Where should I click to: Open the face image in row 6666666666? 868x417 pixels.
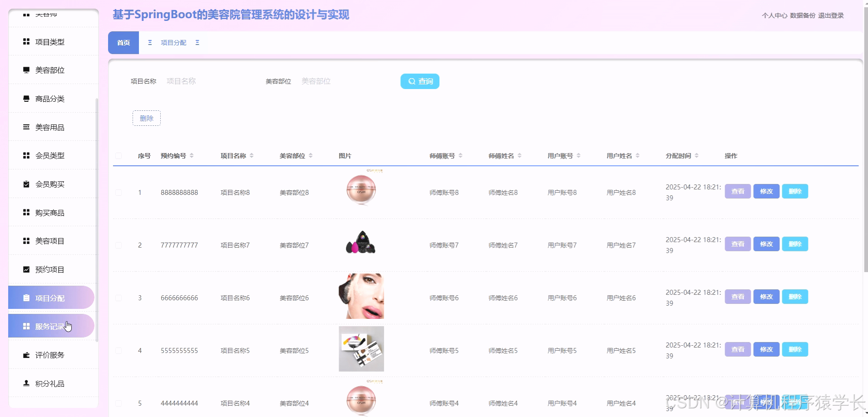click(x=361, y=296)
